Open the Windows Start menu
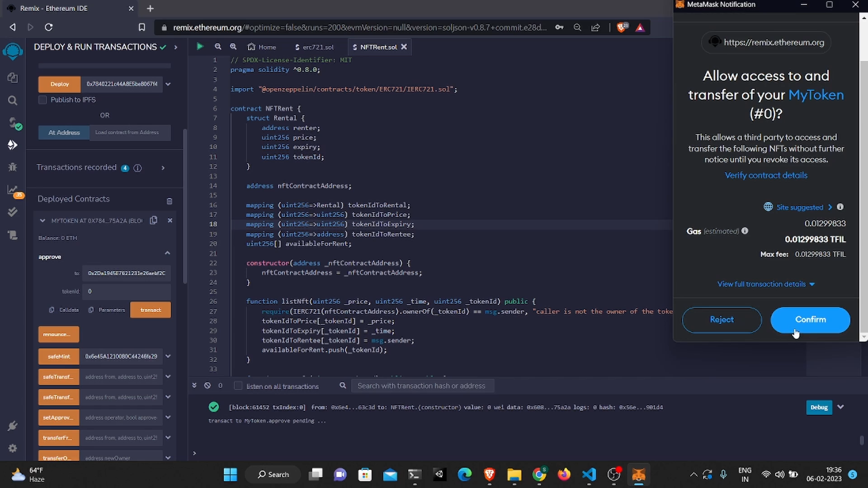The height and width of the screenshot is (488, 868). click(x=230, y=474)
